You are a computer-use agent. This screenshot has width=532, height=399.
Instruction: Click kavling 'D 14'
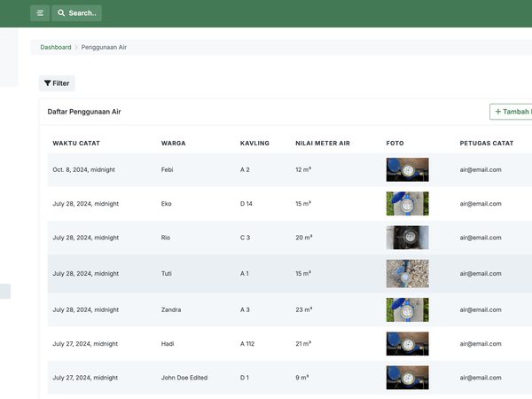pyautogui.click(x=246, y=204)
